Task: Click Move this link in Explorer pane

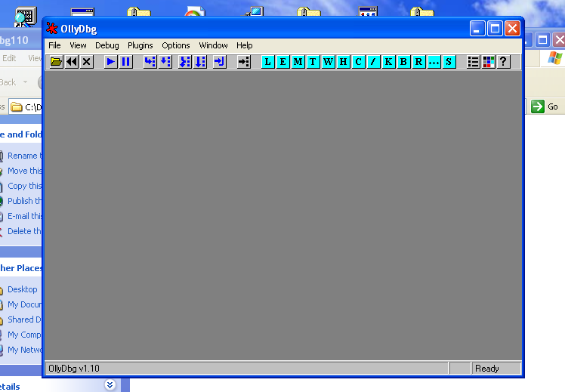Action: [25, 171]
